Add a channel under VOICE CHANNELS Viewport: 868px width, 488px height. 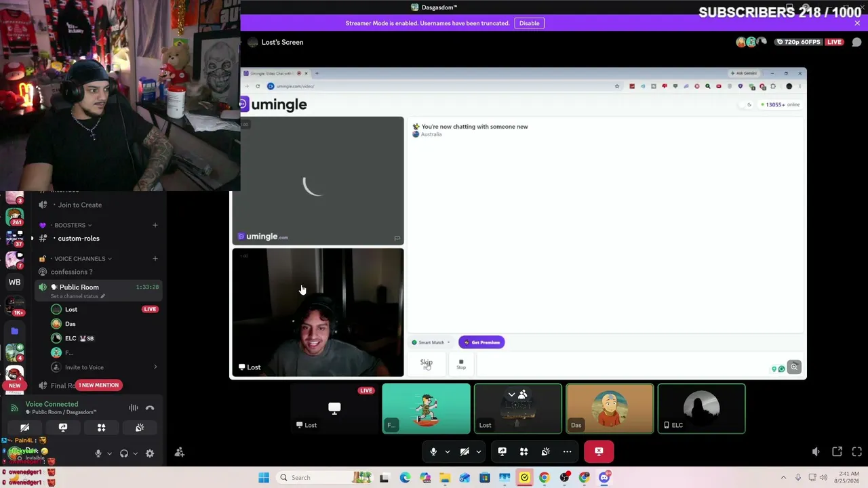click(155, 258)
